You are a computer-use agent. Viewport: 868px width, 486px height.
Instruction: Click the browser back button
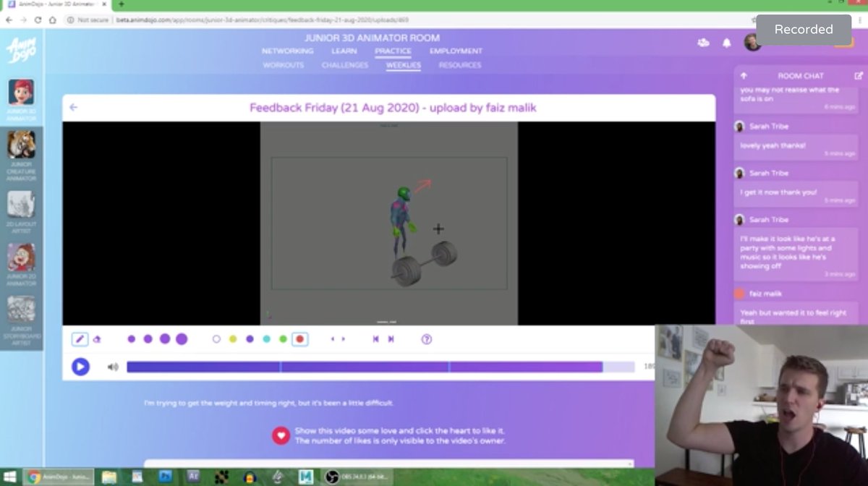9,20
